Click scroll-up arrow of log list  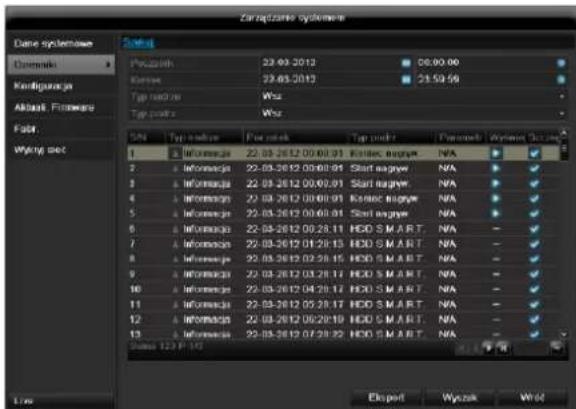564,133
